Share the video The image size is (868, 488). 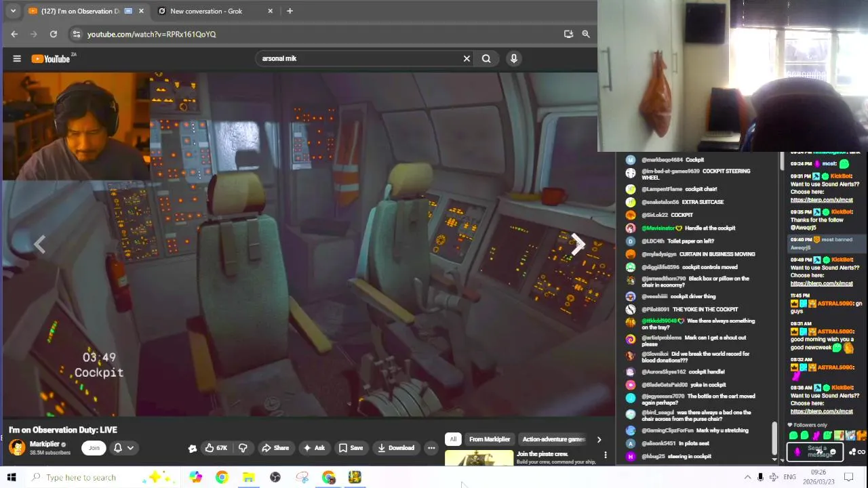275,448
